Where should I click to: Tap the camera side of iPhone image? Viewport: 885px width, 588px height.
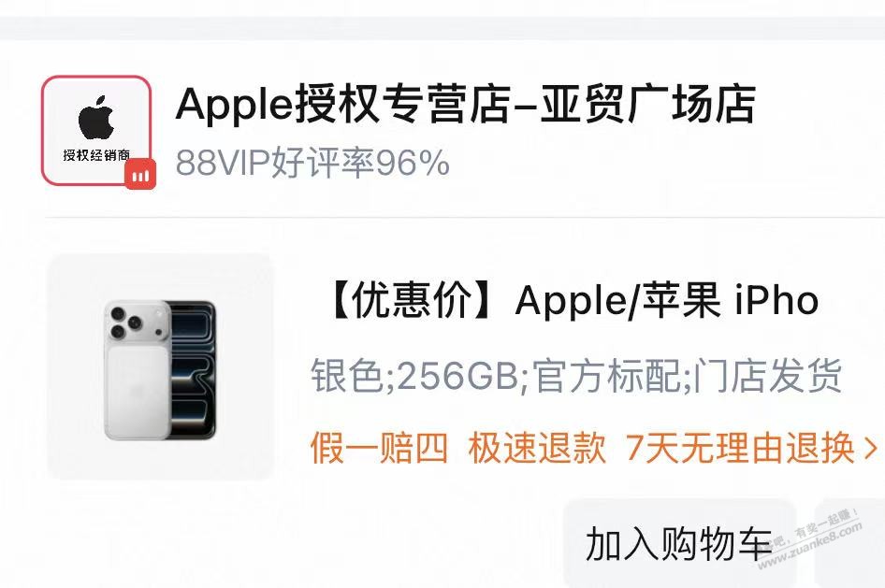138,369
